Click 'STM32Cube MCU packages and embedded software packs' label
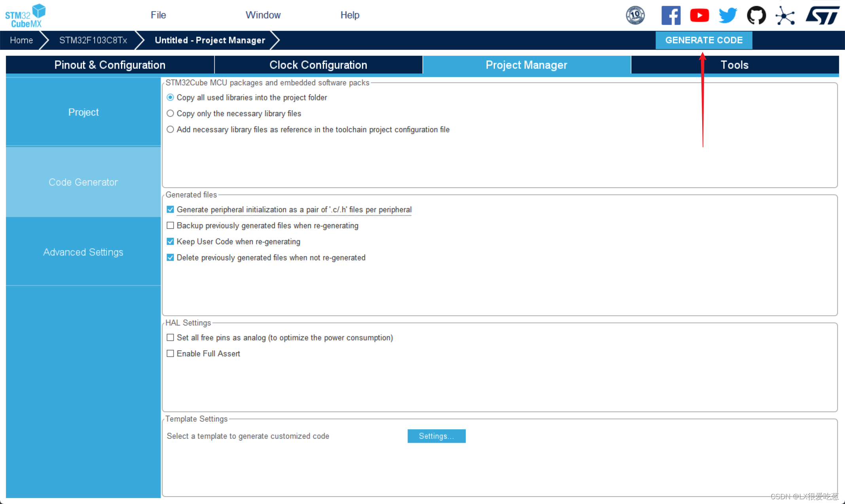 pos(267,83)
